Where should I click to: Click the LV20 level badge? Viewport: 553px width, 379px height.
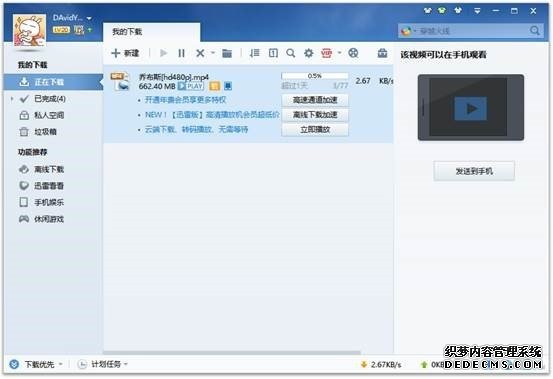point(61,30)
